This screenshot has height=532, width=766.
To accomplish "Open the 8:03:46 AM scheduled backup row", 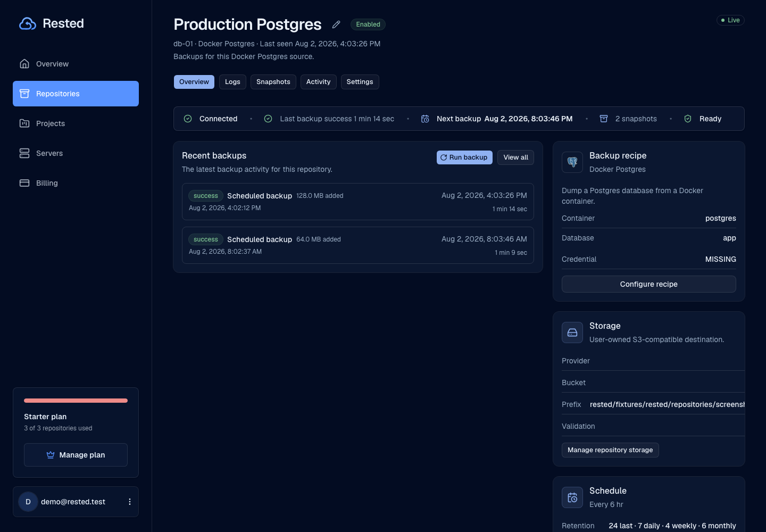I will point(358,245).
